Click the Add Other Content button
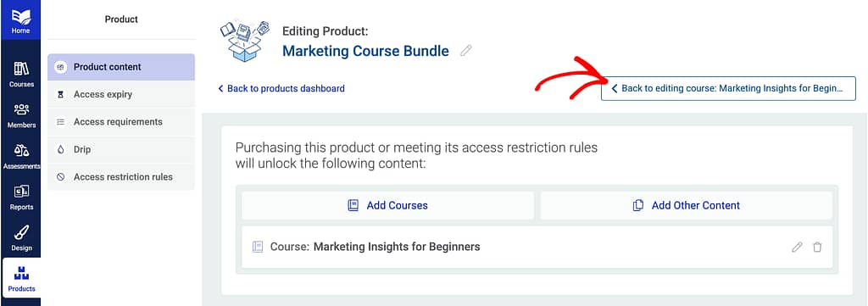Viewport: 868px width, 306px height. click(687, 205)
